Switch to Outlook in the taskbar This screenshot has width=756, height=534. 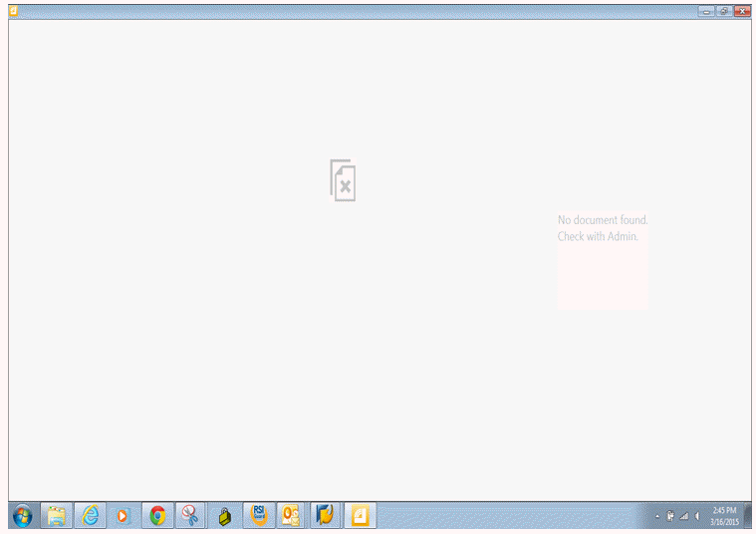click(291, 516)
